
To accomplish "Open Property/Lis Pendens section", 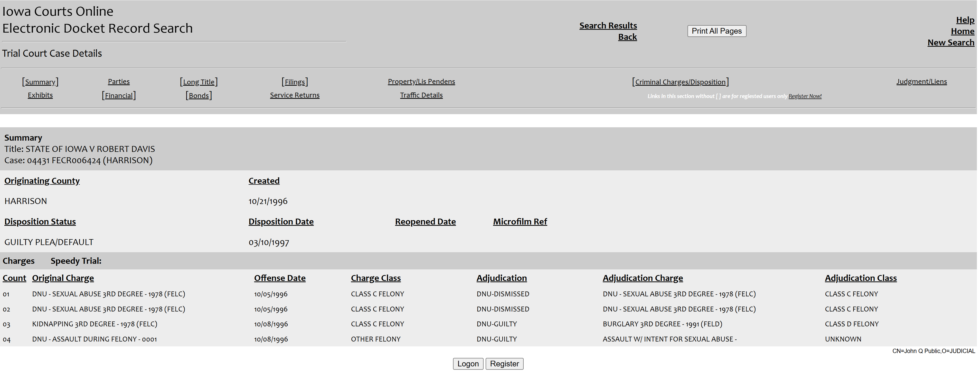I will click(421, 81).
